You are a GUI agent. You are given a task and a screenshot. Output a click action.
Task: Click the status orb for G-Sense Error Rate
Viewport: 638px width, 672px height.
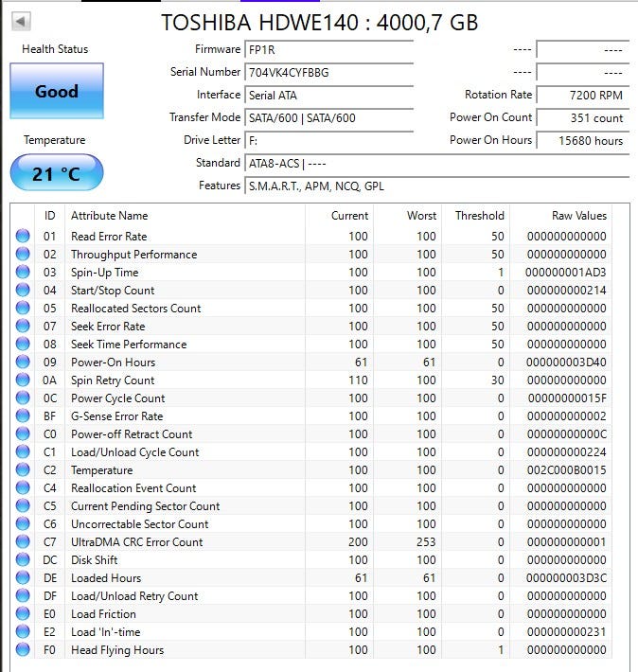tap(23, 416)
